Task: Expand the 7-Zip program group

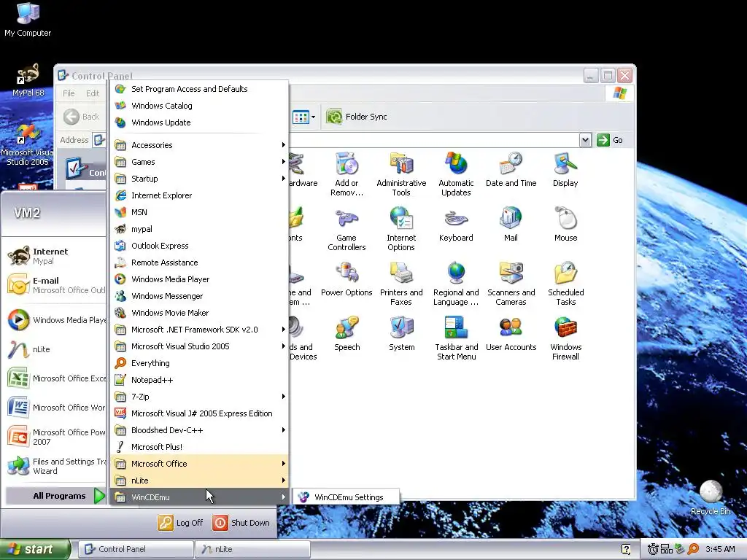Action: pos(199,397)
